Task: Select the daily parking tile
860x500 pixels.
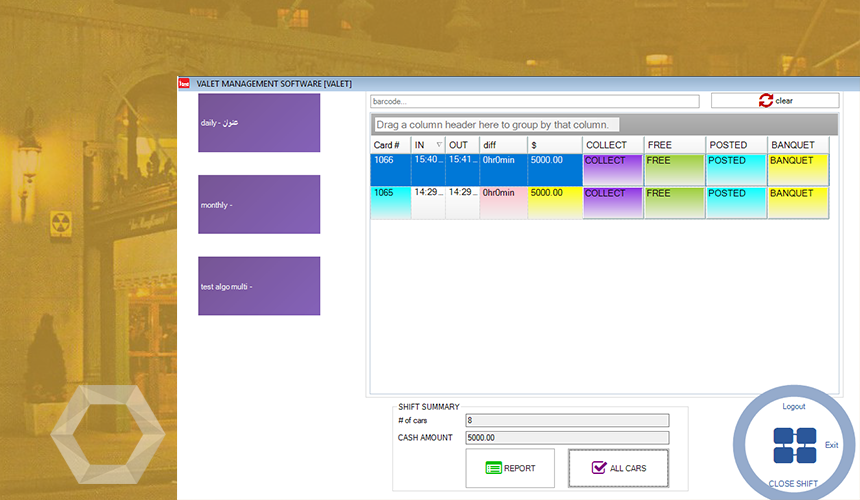Action: tap(259, 123)
